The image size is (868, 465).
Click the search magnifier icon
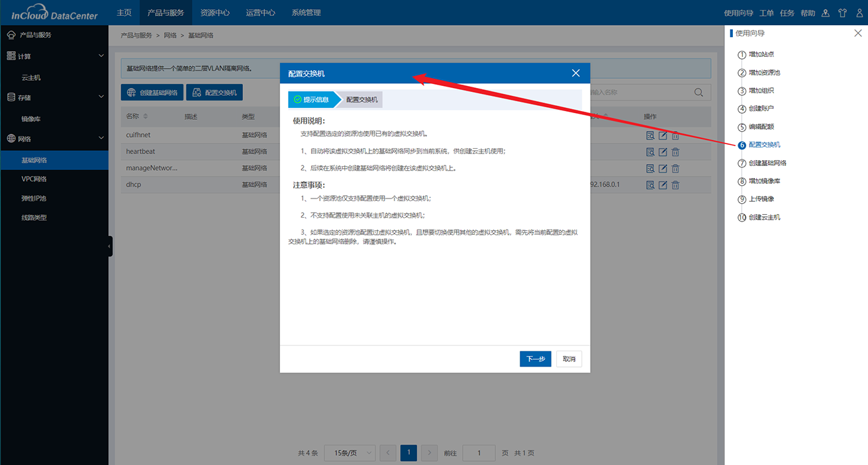(699, 93)
